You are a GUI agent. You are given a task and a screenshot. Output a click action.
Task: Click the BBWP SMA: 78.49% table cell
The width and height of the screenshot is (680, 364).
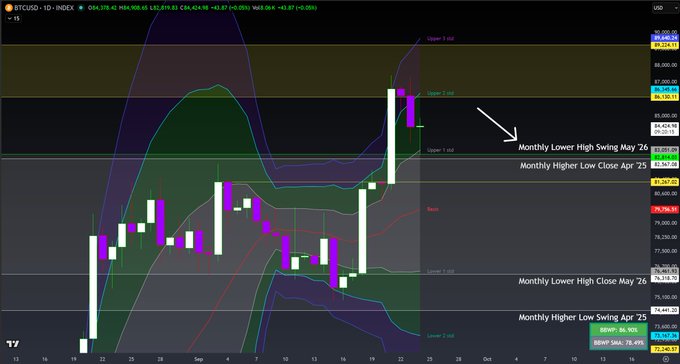(618, 342)
